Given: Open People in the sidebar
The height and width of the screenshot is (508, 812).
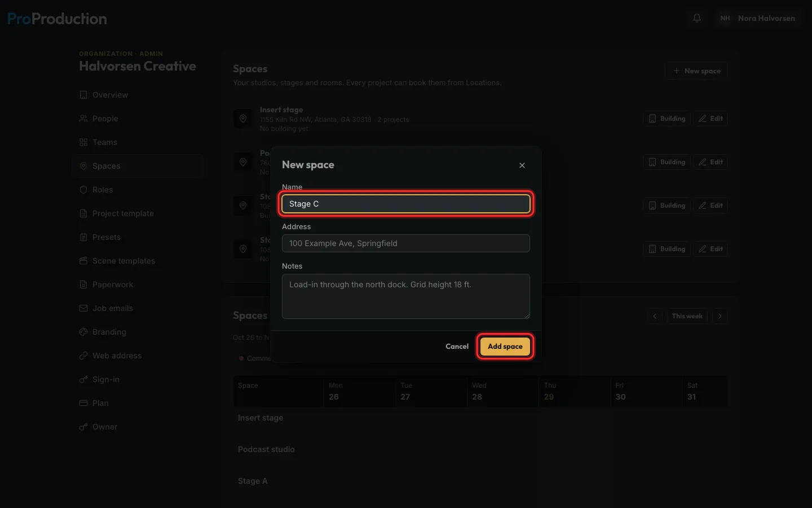Looking at the screenshot, I should point(138,119).
